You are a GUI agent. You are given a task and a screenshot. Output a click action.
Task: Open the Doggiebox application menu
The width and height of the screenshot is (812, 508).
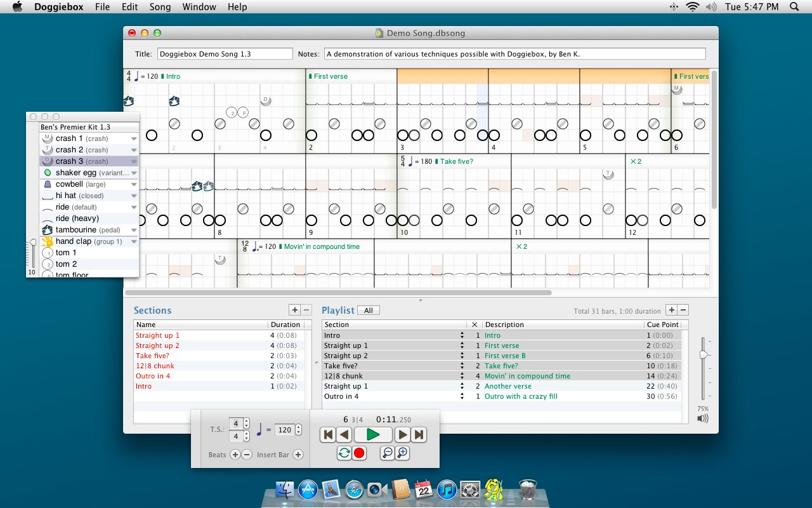coord(58,7)
